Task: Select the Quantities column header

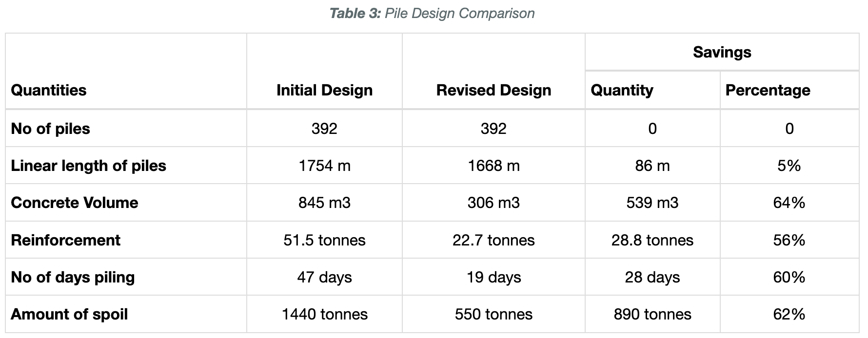Action: [48, 90]
